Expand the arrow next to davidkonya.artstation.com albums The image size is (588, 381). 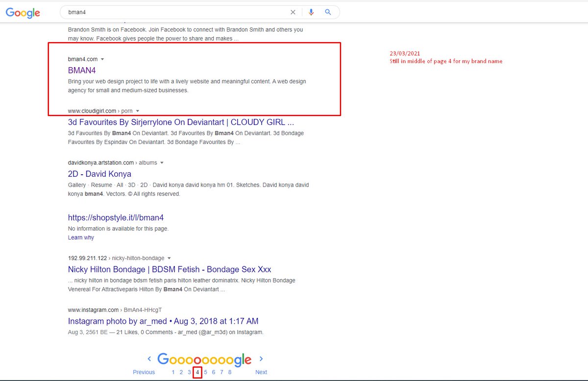(162, 163)
